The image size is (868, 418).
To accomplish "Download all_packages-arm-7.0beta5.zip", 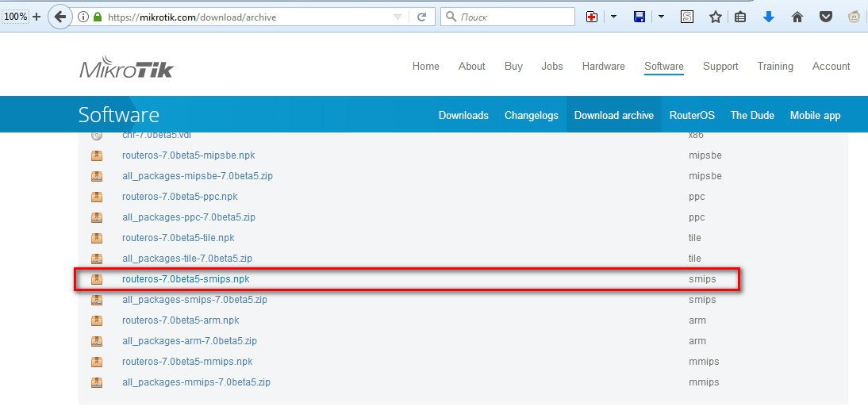I will pos(190,340).
